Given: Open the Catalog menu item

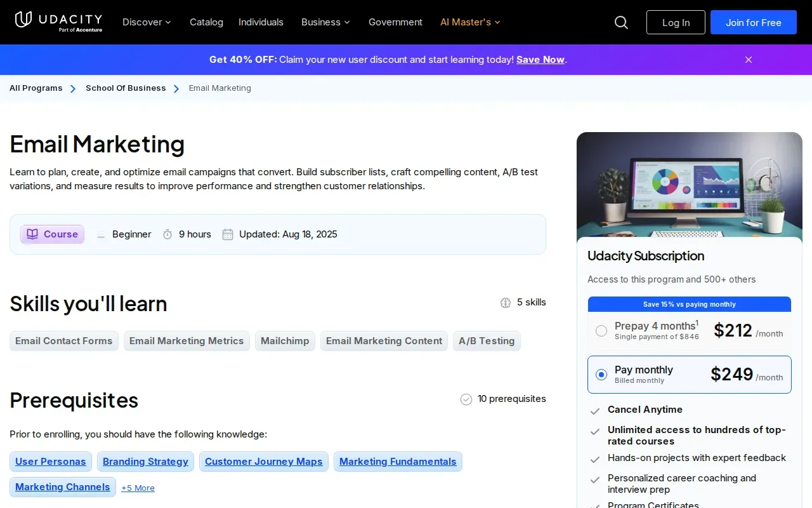Looking at the screenshot, I should pos(206,22).
